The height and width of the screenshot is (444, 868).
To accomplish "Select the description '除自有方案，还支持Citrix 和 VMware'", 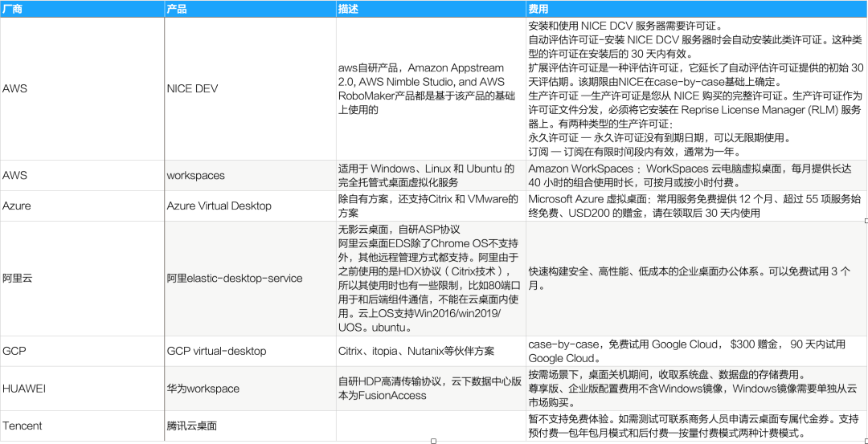I will [431, 206].
